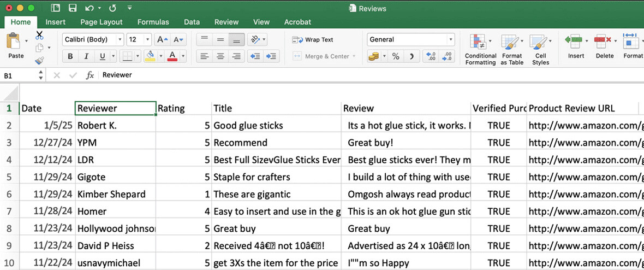The image size is (644, 270).
Task: Open Conditional Formatting menu
Action: click(x=480, y=49)
